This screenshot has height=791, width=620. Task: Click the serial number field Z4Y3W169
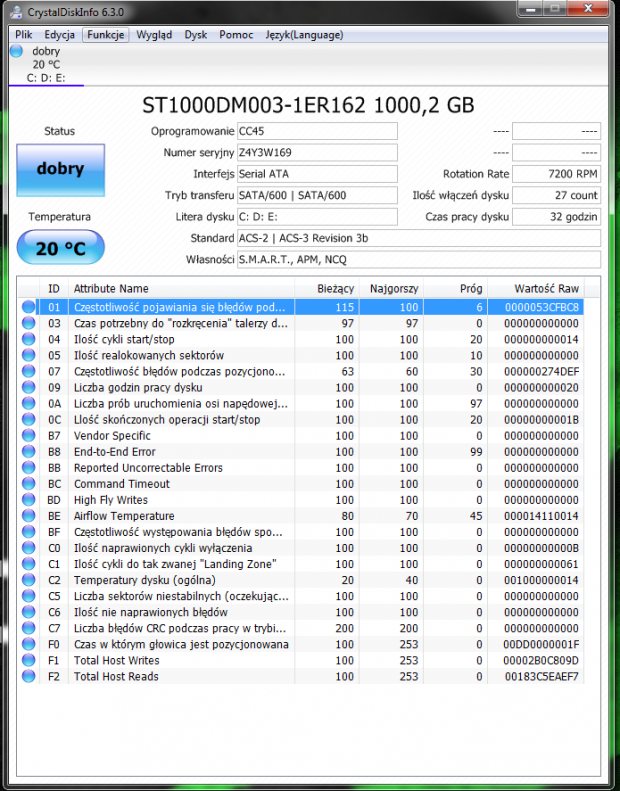[x=316, y=152]
